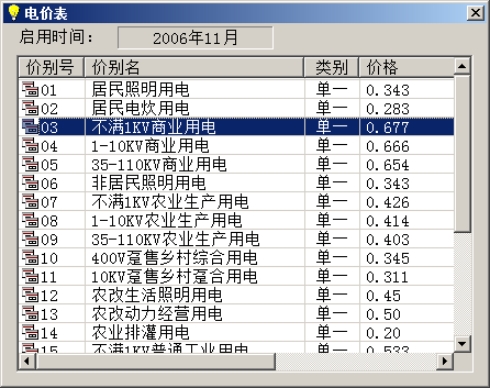This screenshot has width=491, height=388.
Task: Click the row icon next to 09
Action: [30, 239]
